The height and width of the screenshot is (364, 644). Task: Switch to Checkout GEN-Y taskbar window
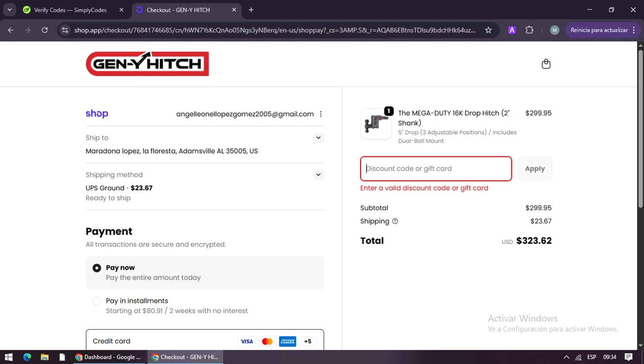pos(185,357)
